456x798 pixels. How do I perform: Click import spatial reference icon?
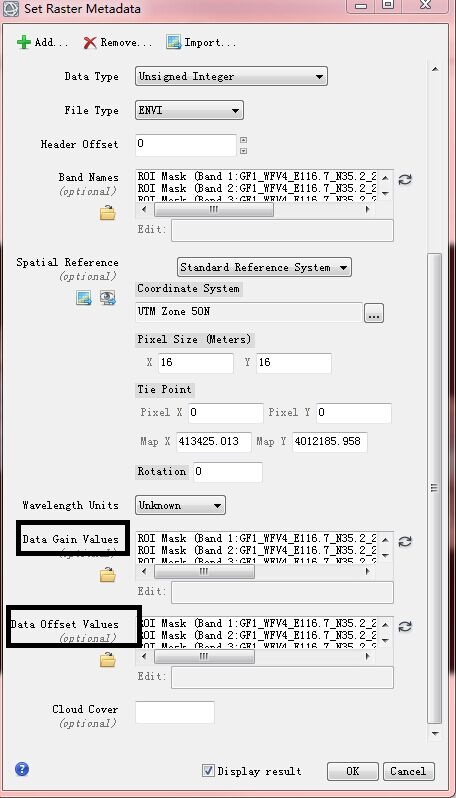[x=83, y=298]
